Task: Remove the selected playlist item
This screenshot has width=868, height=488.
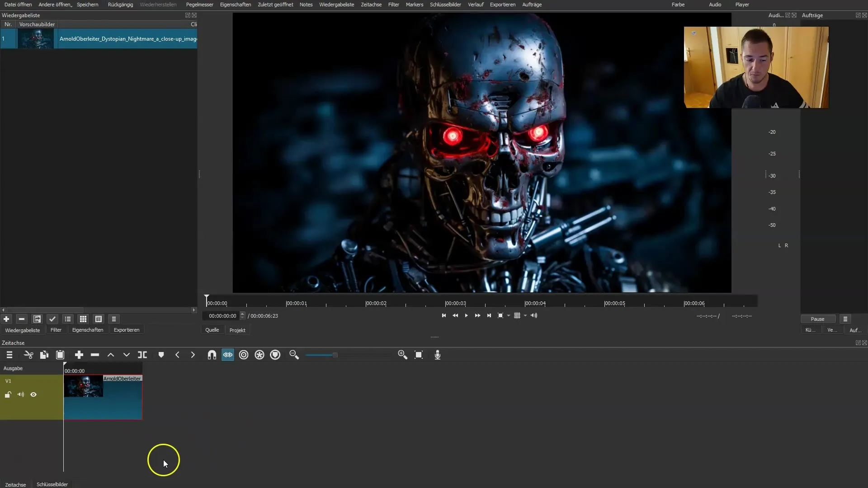Action: (22, 319)
